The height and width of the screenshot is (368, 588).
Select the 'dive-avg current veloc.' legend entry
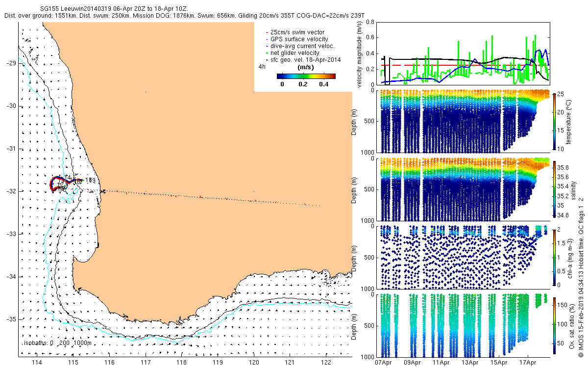302,46
